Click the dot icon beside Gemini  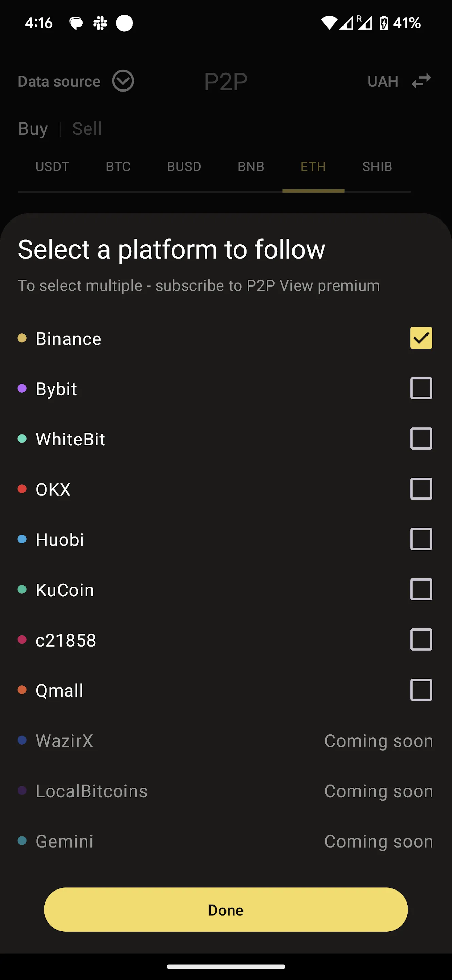click(x=22, y=841)
